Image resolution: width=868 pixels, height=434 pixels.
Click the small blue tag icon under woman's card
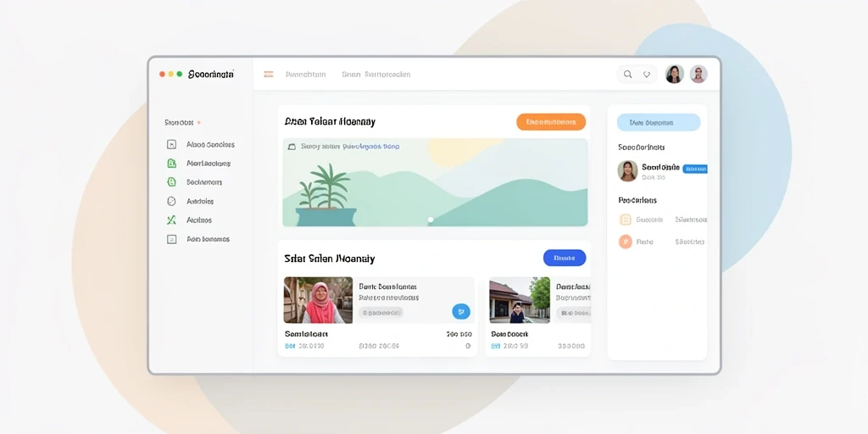click(x=290, y=346)
